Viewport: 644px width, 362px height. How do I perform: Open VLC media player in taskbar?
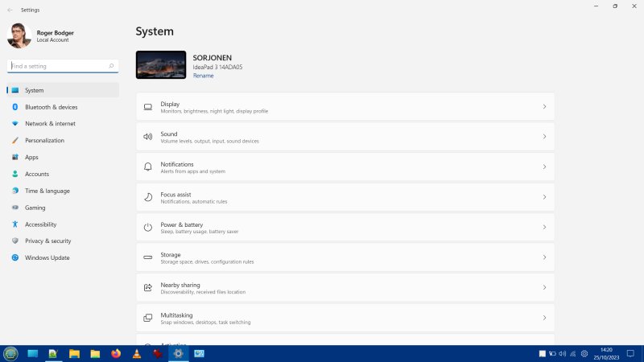pyautogui.click(x=136, y=353)
